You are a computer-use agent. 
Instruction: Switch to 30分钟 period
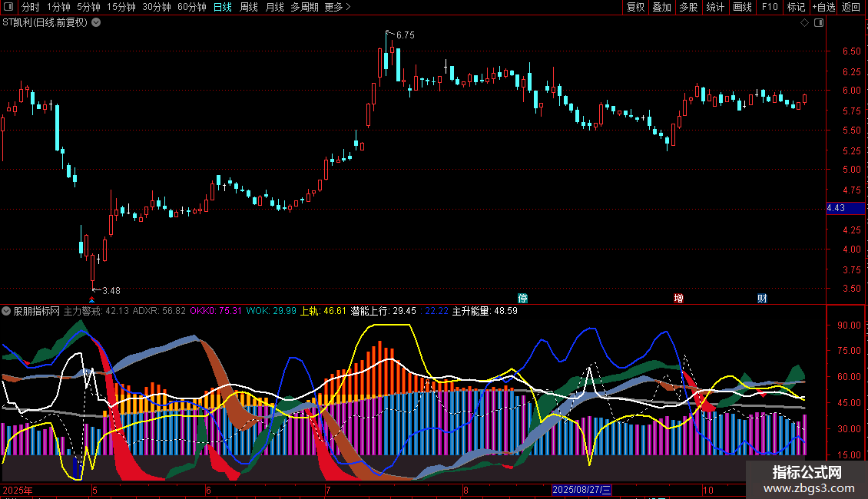[157, 7]
